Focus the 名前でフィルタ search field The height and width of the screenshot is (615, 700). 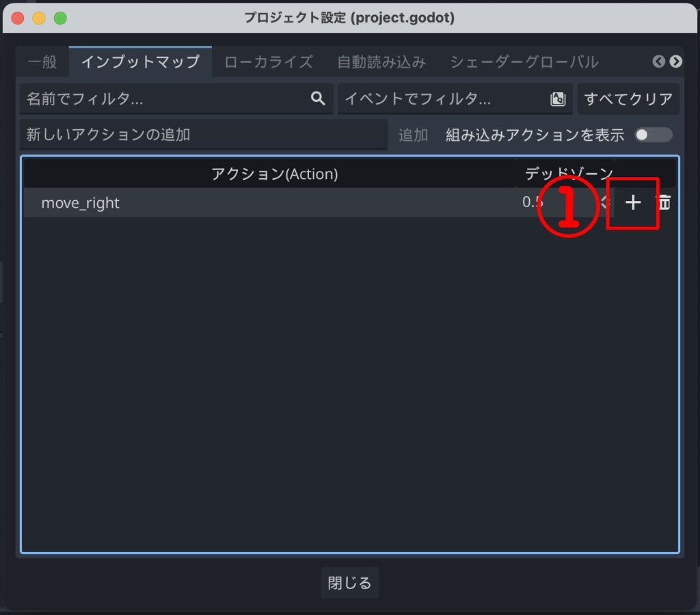click(x=164, y=99)
